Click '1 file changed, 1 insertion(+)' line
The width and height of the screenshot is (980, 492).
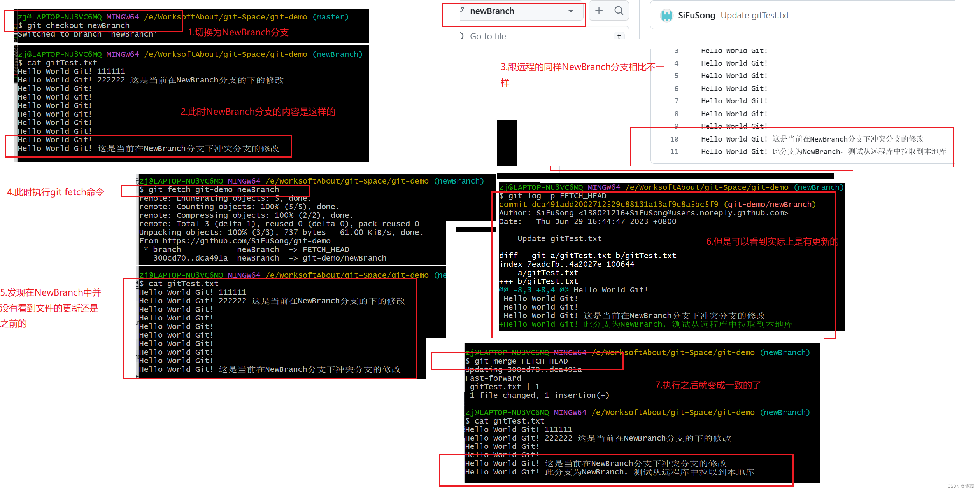(x=540, y=396)
